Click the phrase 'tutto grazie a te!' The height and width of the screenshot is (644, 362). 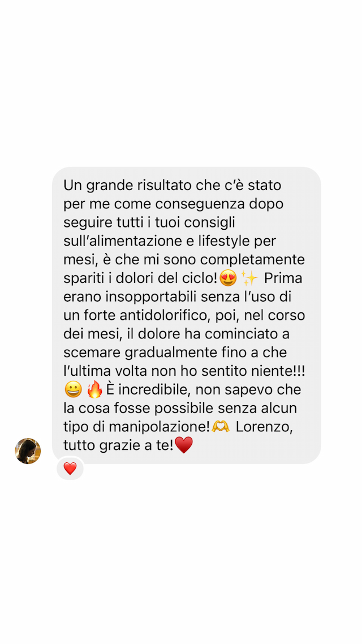(119, 445)
